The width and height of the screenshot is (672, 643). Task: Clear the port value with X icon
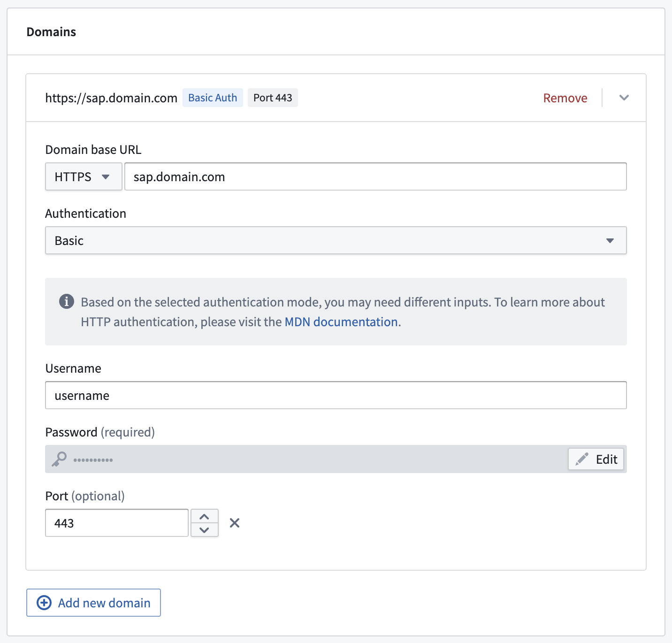[x=235, y=523]
